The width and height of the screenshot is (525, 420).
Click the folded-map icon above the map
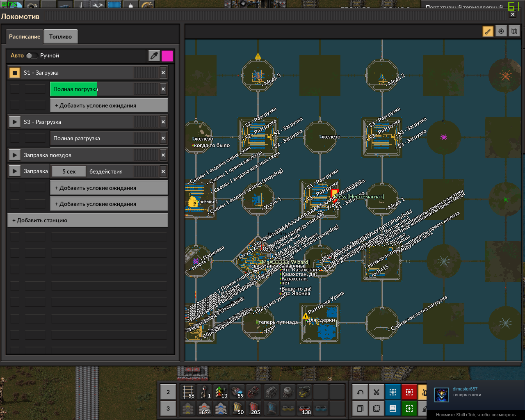(514, 31)
